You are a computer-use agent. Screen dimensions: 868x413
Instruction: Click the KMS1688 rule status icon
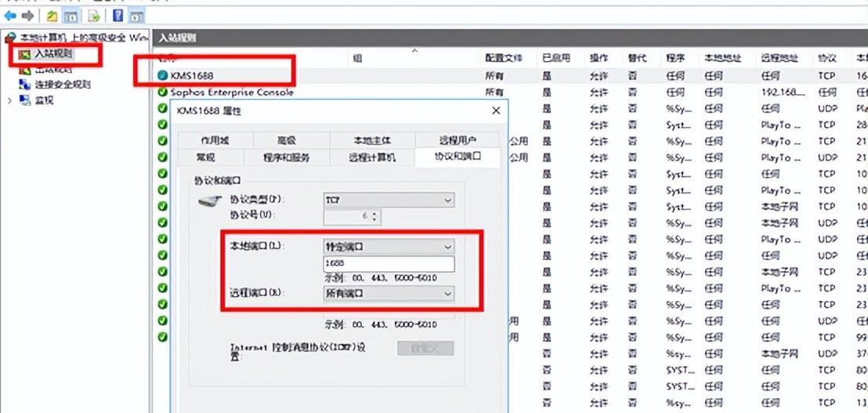coord(162,75)
